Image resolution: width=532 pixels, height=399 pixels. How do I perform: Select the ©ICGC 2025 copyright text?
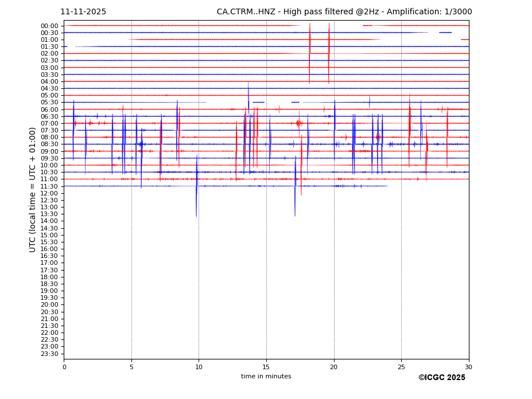point(441,378)
